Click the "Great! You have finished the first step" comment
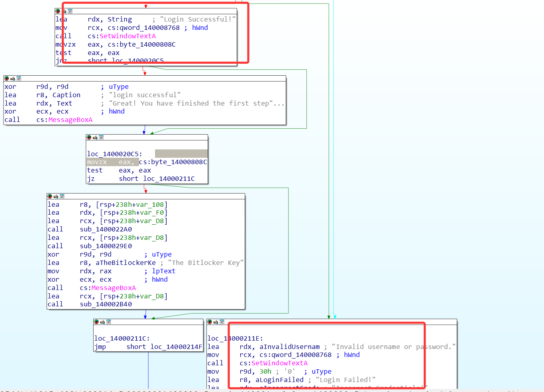This screenshot has width=544, height=392. pos(196,104)
